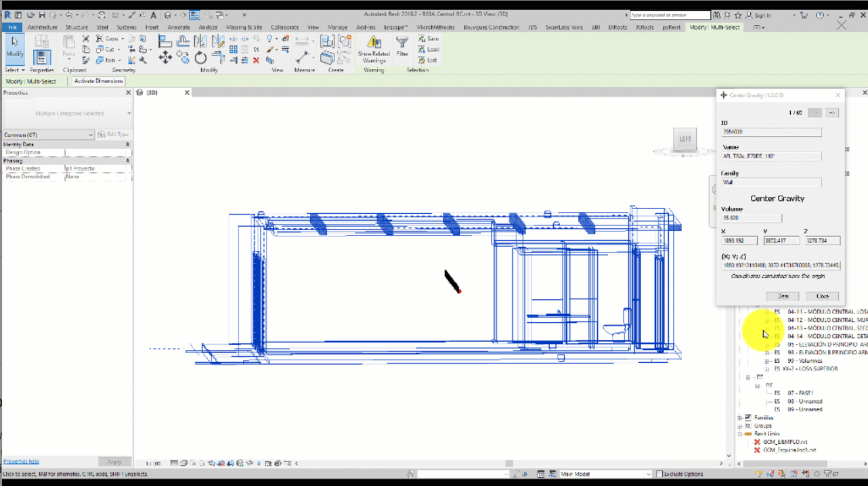
Task: Go to previous element in Center Gravity
Action: [x=815, y=113]
